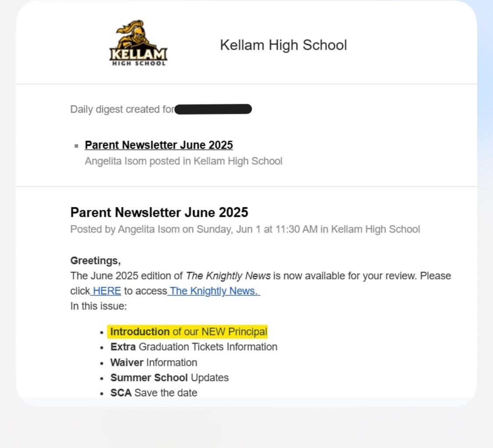The width and height of the screenshot is (493, 448).
Task: Click the Greetings, salutation text
Action: (x=96, y=261)
